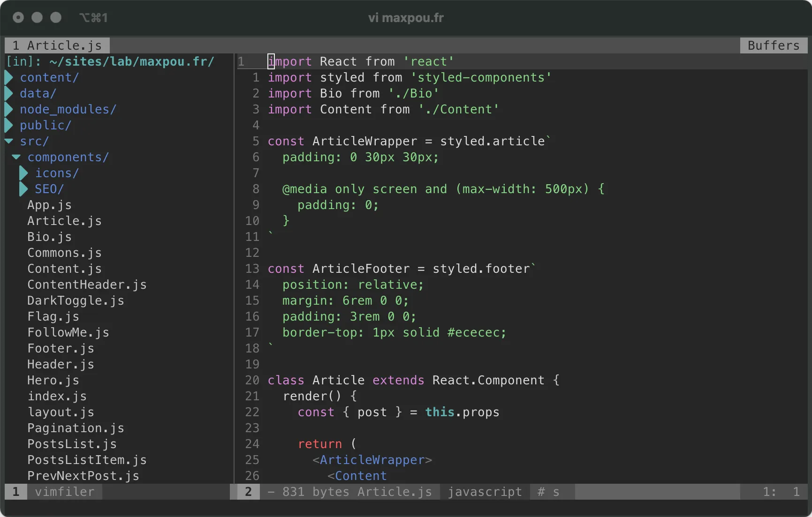Open index.js in the file tree

coord(57,396)
